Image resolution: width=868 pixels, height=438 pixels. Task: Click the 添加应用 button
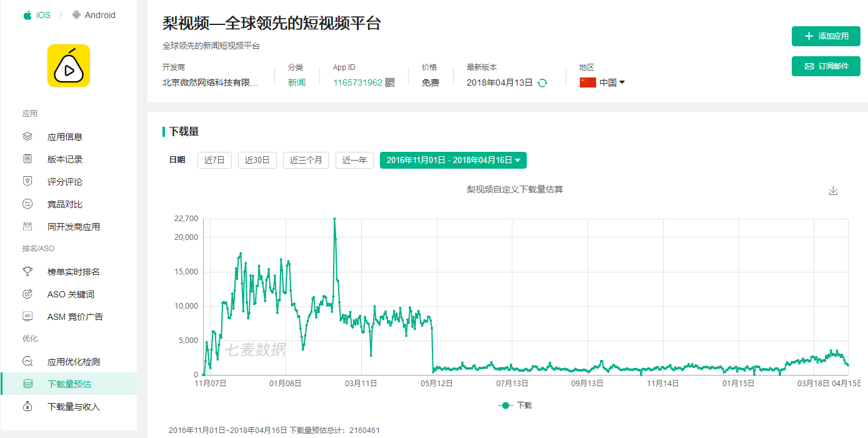tap(826, 36)
